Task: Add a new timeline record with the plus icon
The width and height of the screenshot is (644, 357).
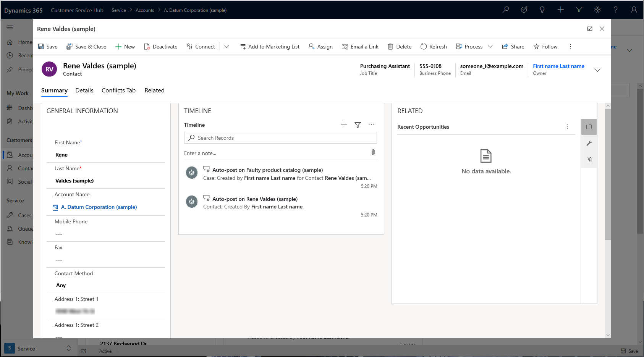Action: (343, 124)
